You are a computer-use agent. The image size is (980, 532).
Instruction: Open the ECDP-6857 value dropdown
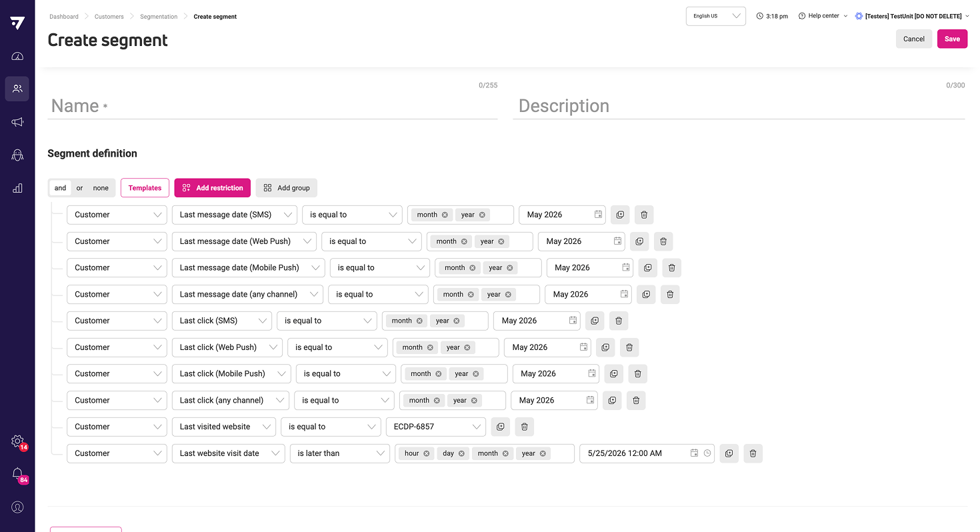coord(436,427)
